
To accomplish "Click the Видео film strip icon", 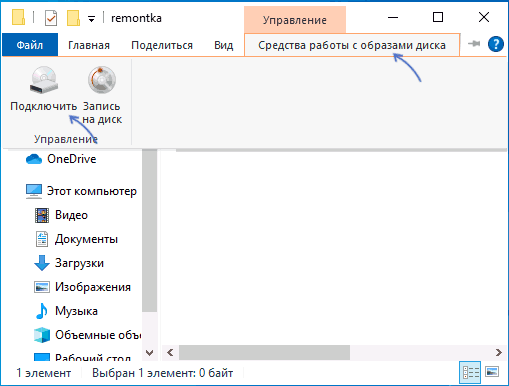I will [42, 215].
